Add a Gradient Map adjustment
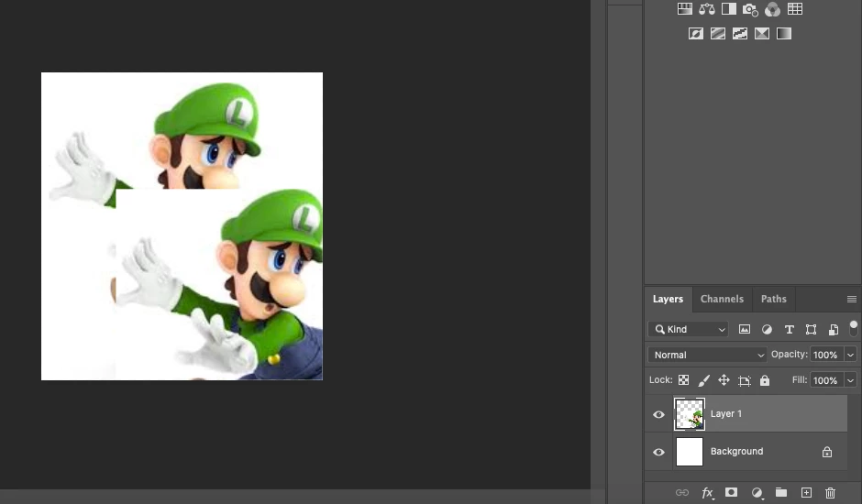 (783, 34)
